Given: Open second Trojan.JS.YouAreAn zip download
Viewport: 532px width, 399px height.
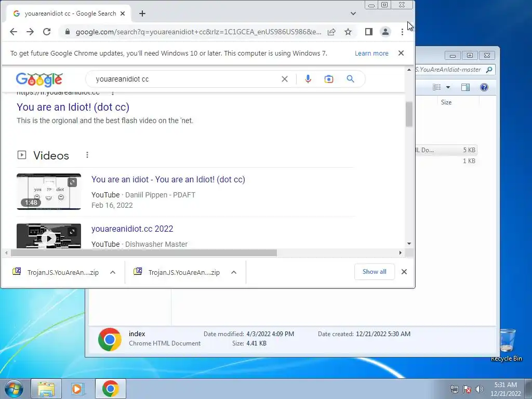Looking at the screenshot, I should [x=177, y=272].
